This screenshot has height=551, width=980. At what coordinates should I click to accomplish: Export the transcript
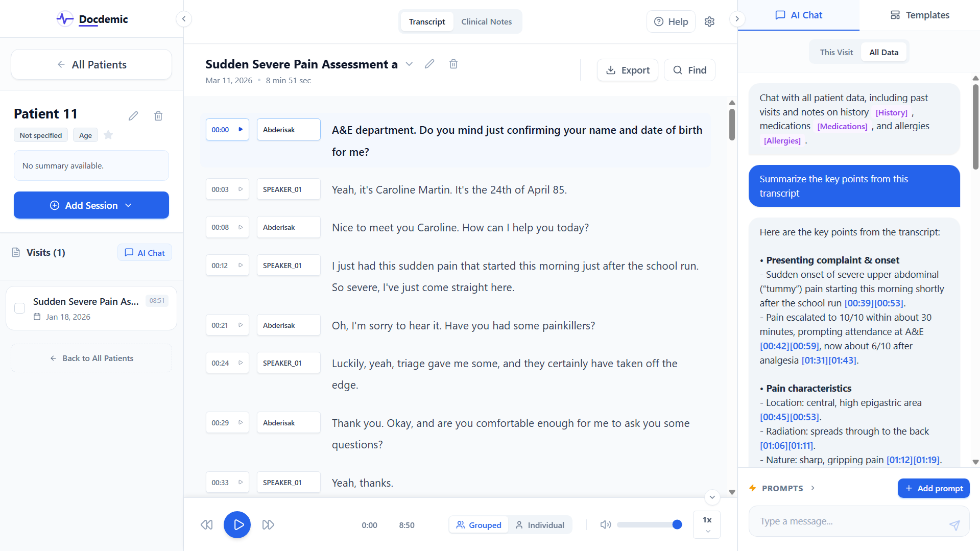(x=628, y=70)
